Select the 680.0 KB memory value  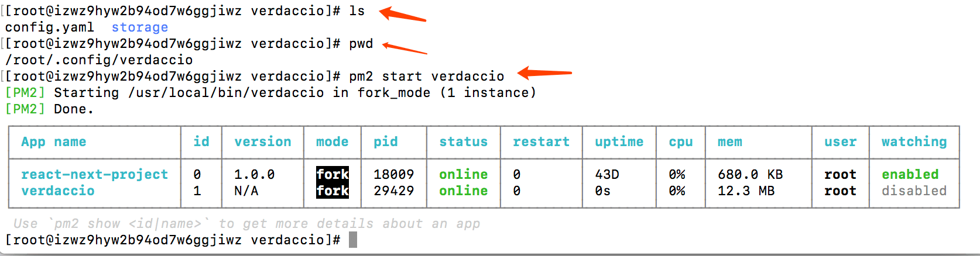[x=751, y=175]
